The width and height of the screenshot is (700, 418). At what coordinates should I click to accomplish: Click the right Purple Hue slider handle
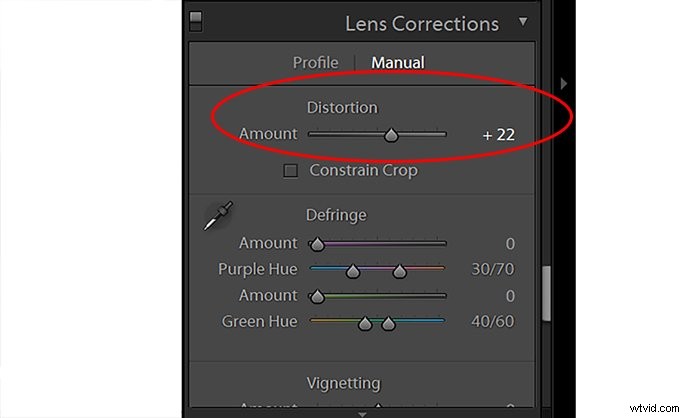coord(399,271)
